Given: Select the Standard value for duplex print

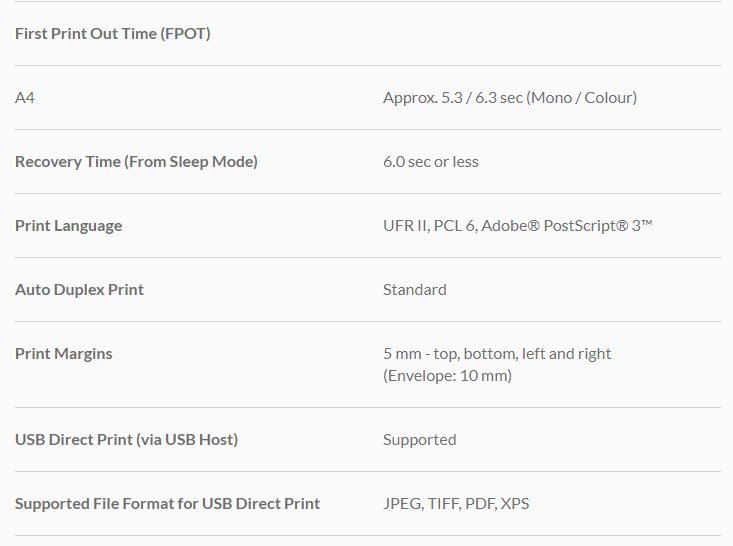Looking at the screenshot, I should [x=414, y=290].
